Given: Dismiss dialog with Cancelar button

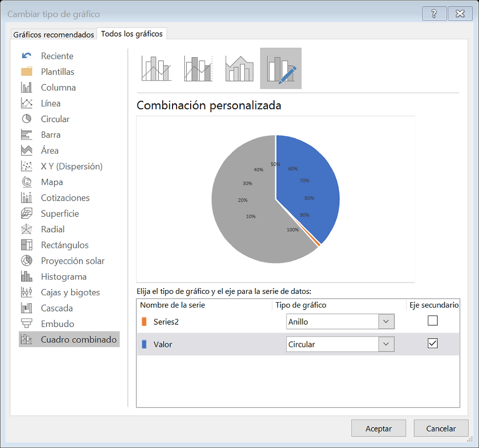Looking at the screenshot, I should click(x=441, y=428).
